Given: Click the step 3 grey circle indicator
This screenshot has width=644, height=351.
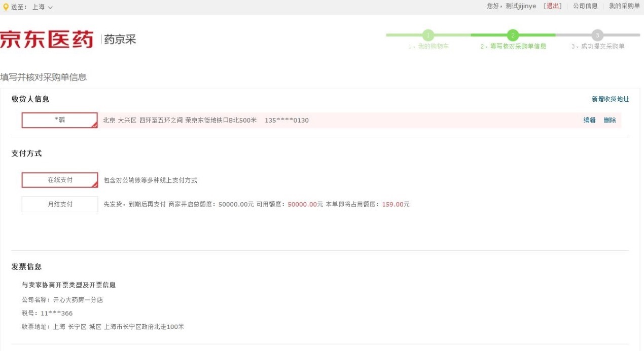Looking at the screenshot, I should 597,35.
